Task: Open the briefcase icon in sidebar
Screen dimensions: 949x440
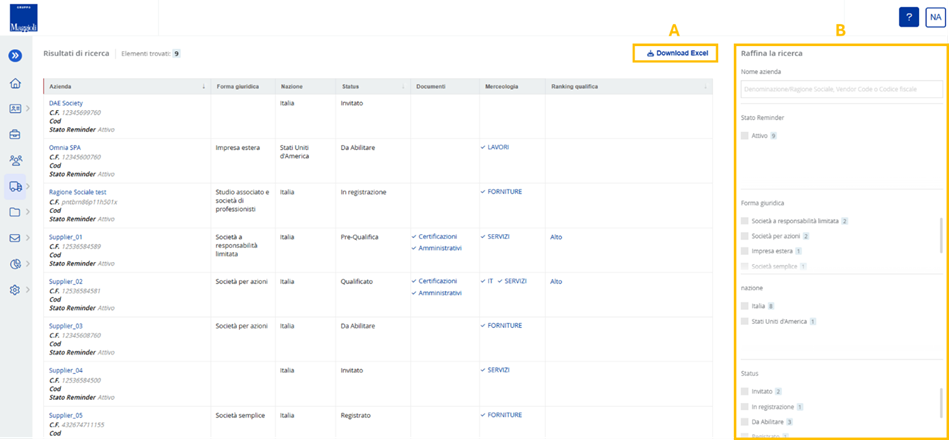Action: click(x=15, y=134)
